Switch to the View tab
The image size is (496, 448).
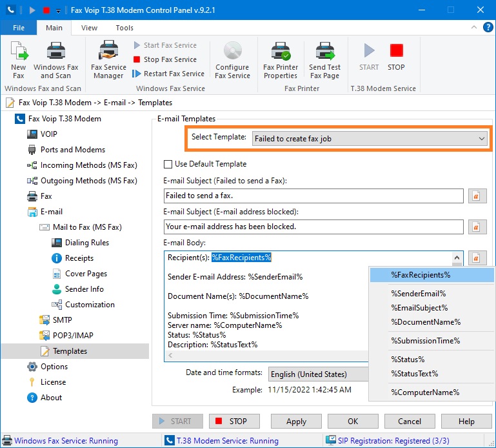89,28
